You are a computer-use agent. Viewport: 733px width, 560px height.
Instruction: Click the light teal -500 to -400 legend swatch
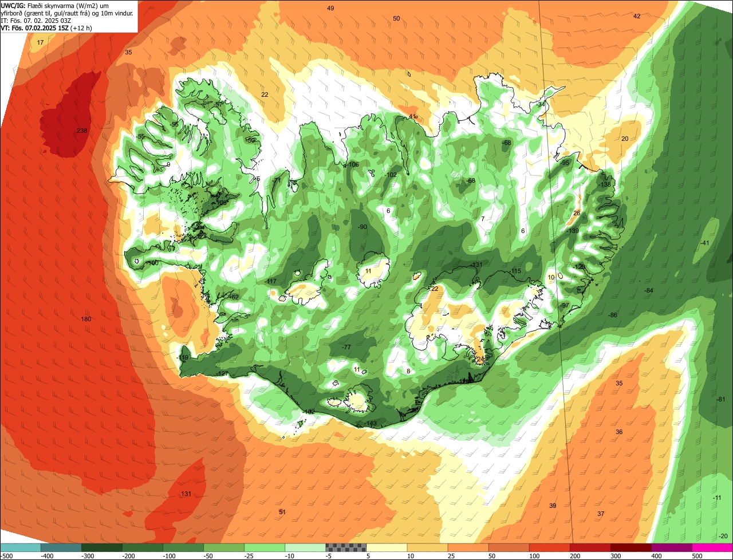(x=20, y=547)
